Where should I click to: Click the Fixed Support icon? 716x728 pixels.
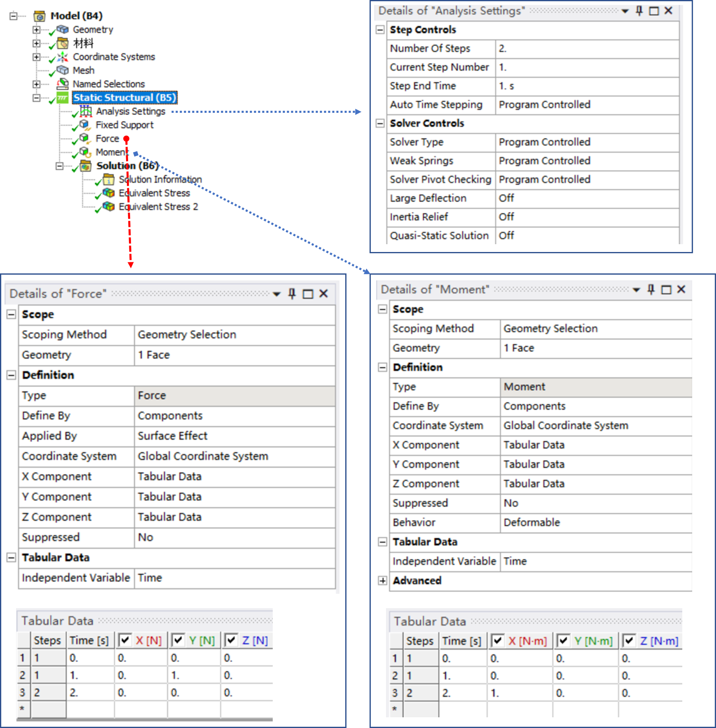tap(85, 125)
